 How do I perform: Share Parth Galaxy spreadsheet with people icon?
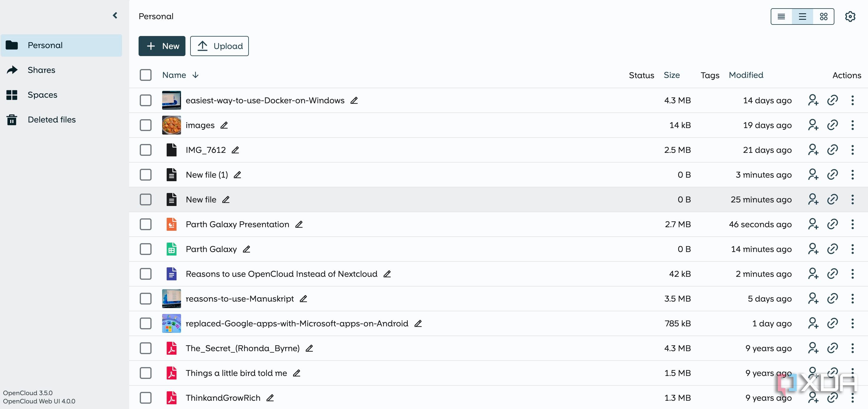tap(813, 249)
